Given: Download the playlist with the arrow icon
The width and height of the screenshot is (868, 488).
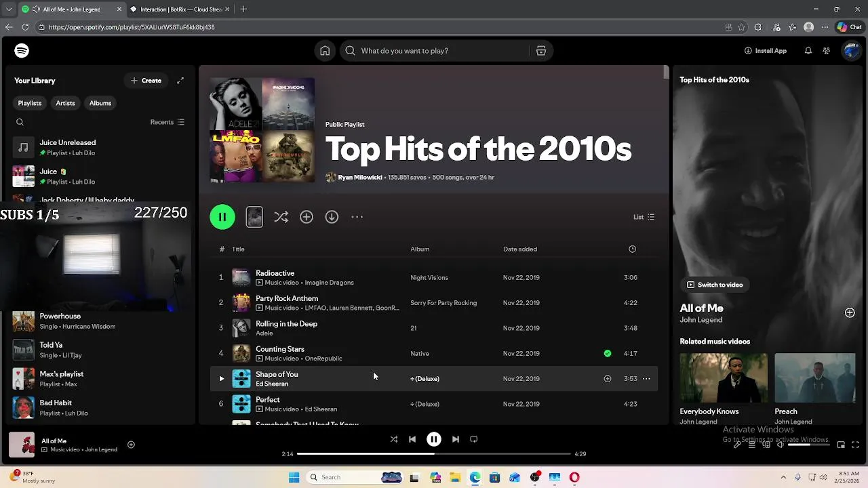Looking at the screenshot, I should [x=332, y=217].
